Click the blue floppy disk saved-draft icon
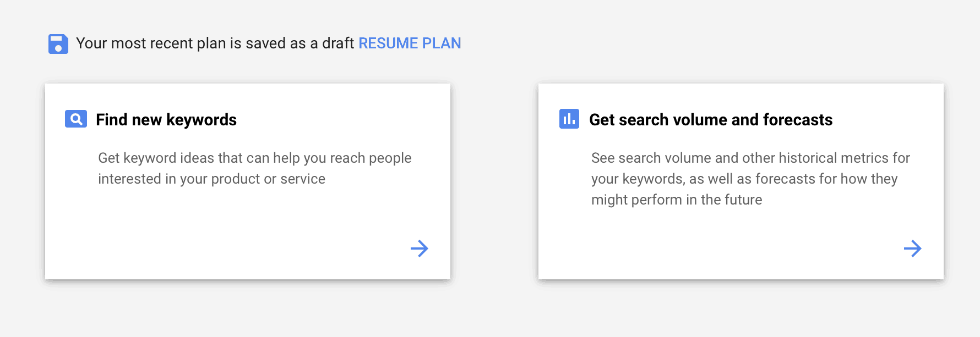Screen dimensions: 980x337 pyautogui.click(x=58, y=43)
